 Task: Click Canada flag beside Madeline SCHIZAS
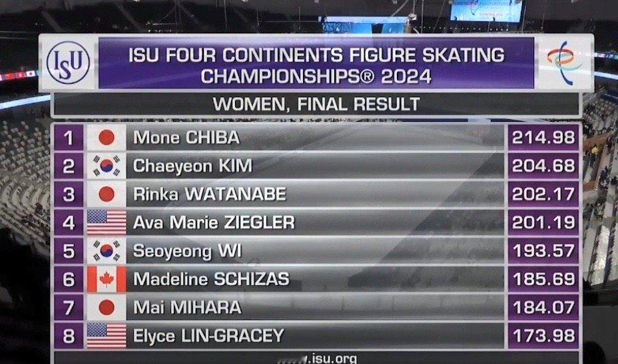107,279
